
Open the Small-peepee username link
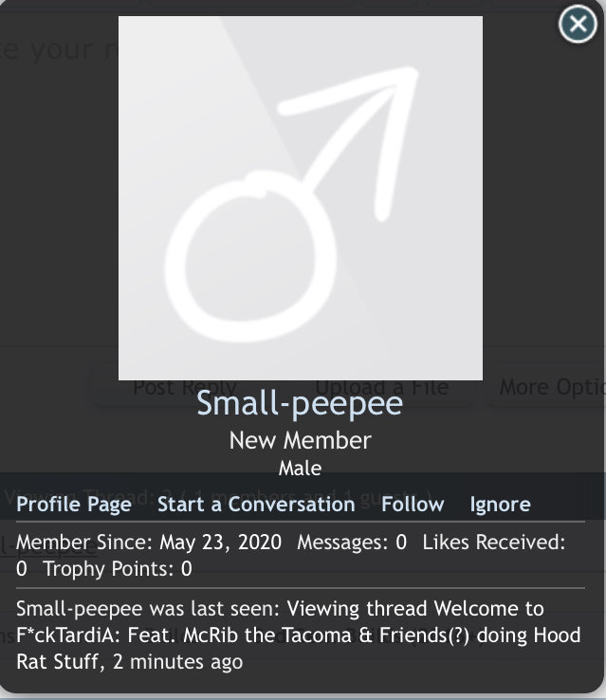[x=300, y=403]
